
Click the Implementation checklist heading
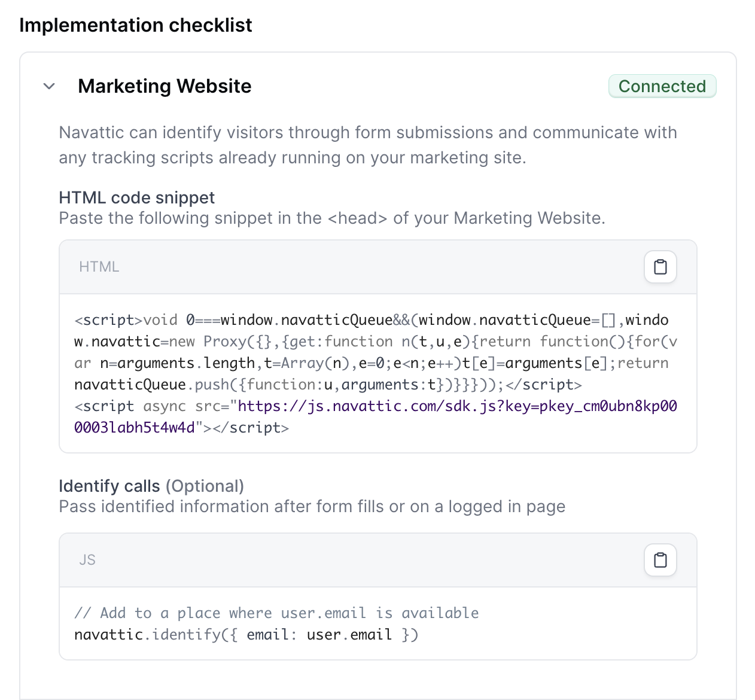pyautogui.click(x=136, y=25)
